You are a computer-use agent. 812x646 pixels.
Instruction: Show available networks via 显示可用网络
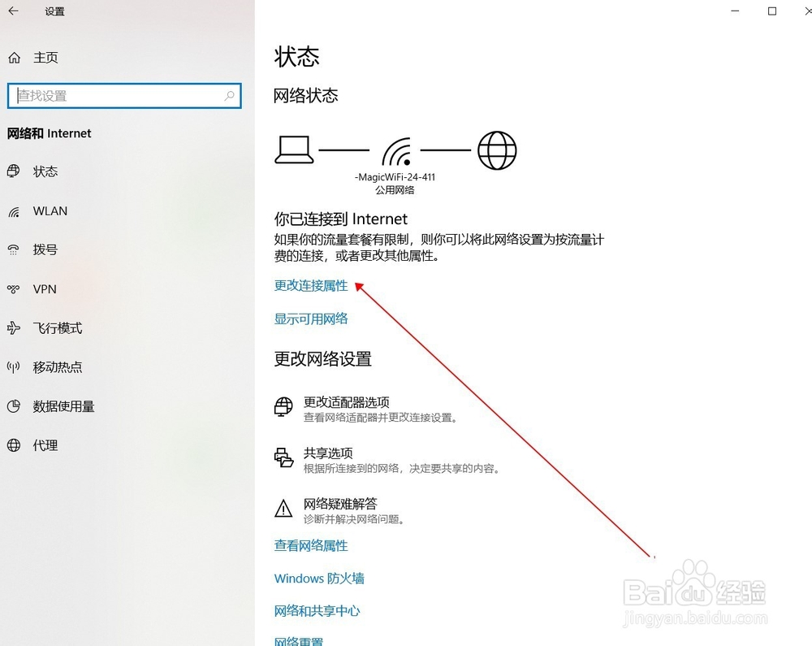(x=311, y=319)
